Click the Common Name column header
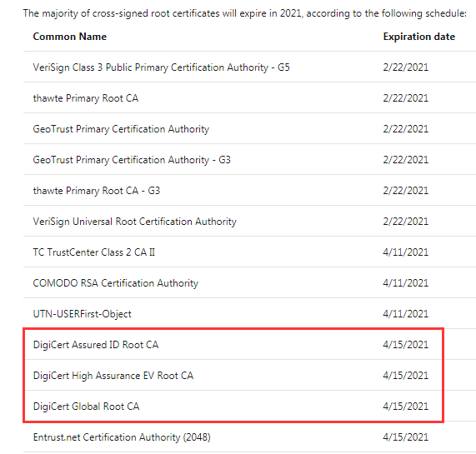476x454 pixels. click(70, 37)
